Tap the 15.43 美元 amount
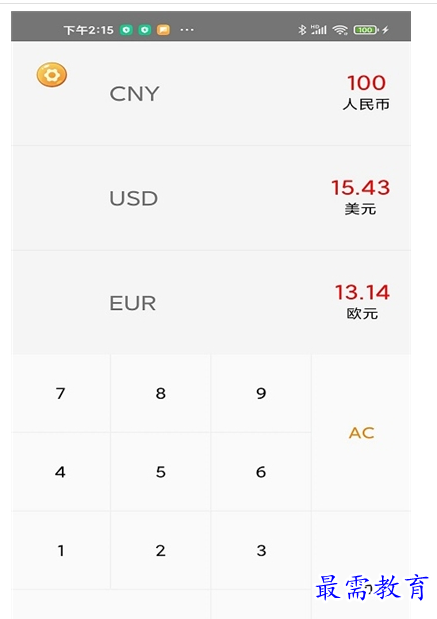The image size is (437, 619). pyautogui.click(x=360, y=197)
